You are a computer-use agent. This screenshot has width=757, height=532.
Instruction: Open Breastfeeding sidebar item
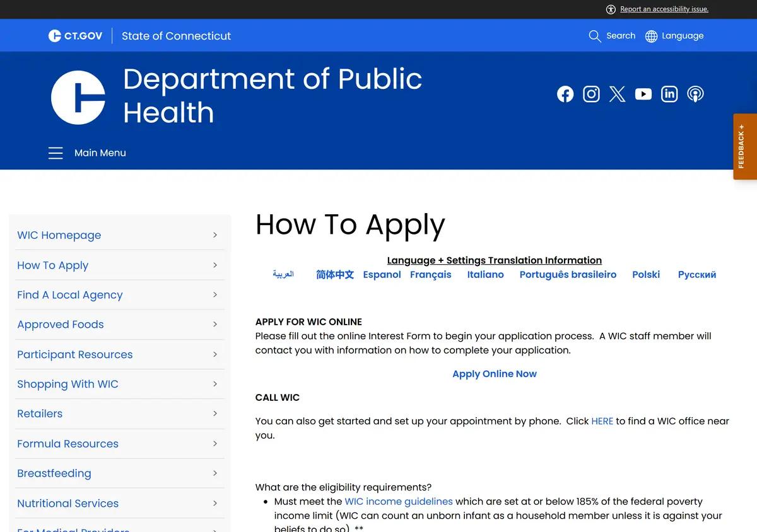pyautogui.click(x=54, y=473)
